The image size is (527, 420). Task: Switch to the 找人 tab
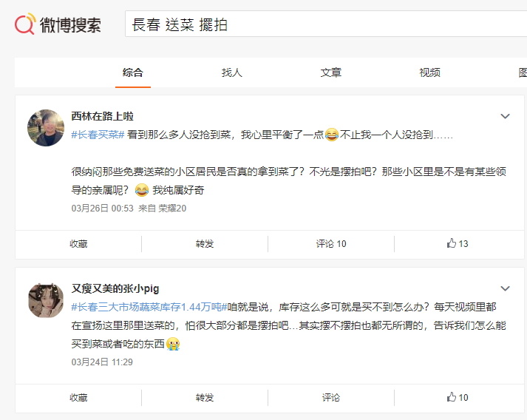coord(232,72)
